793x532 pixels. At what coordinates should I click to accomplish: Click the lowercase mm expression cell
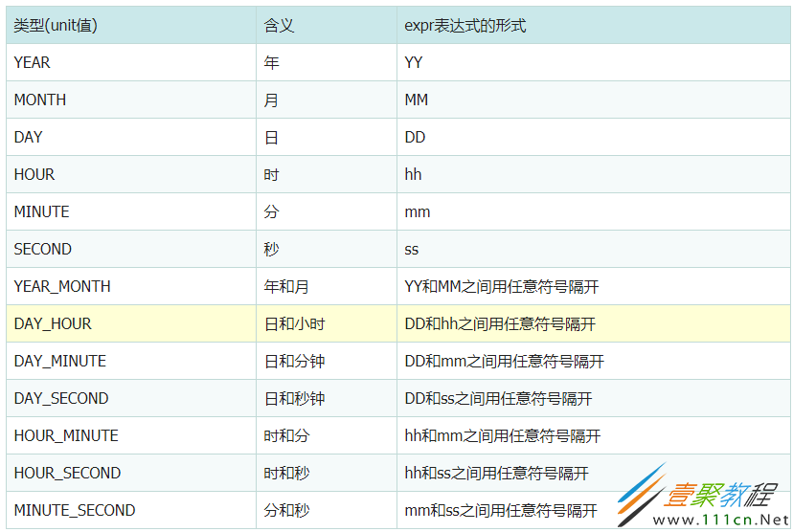tap(594, 211)
